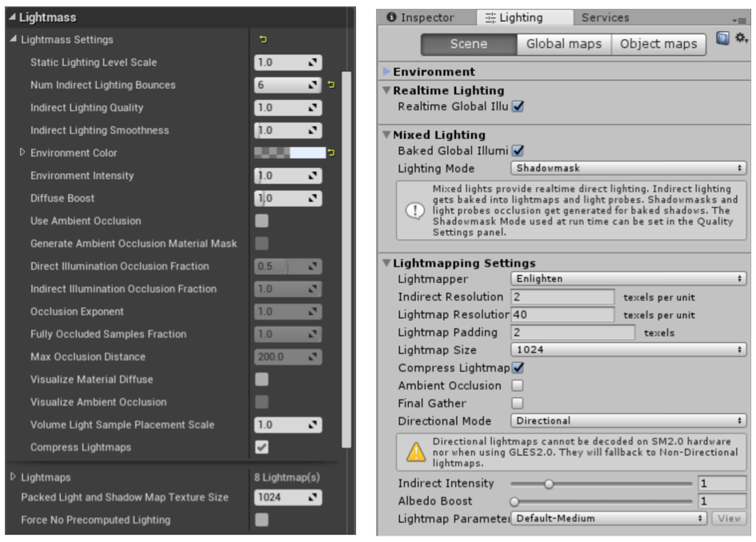Open the Services tab
The image size is (756, 542).
(x=605, y=18)
